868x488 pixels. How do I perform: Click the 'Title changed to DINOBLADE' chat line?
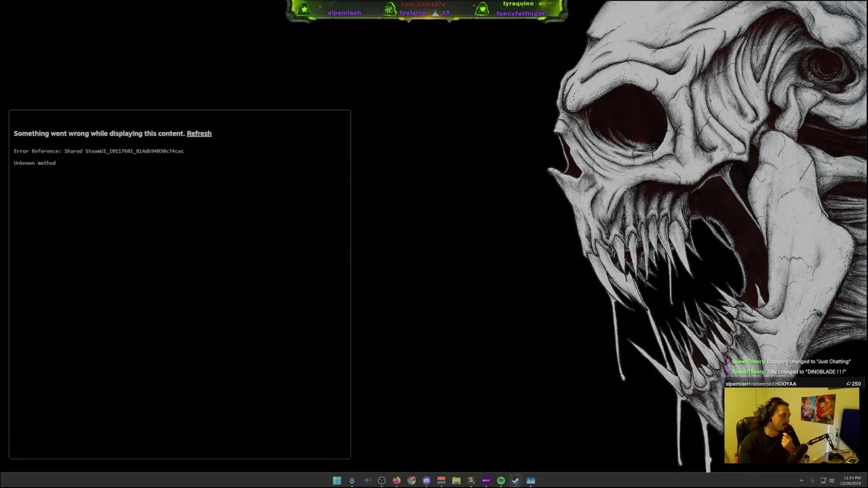point(788,371)
